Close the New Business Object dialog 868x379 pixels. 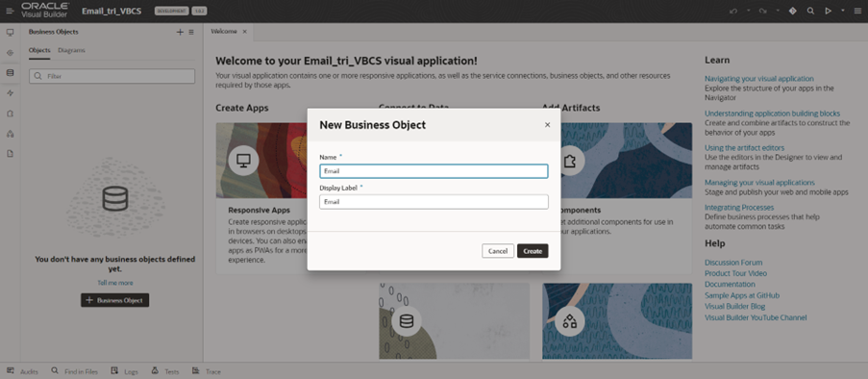click(x=548, y=125)
